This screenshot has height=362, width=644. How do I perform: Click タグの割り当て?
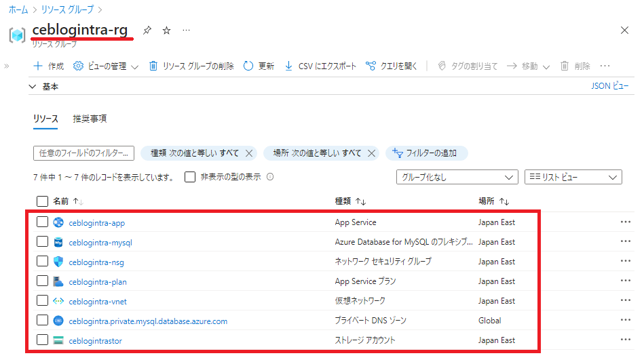468,66
